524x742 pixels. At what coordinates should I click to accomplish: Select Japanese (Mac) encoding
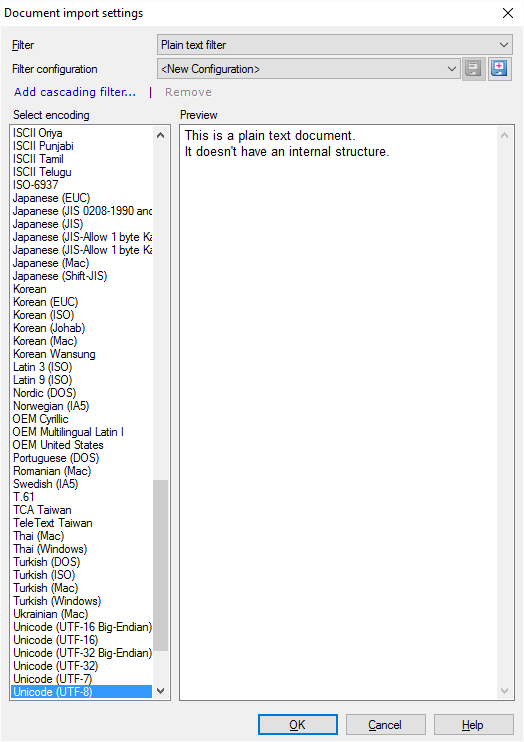[x=81, y=263]
